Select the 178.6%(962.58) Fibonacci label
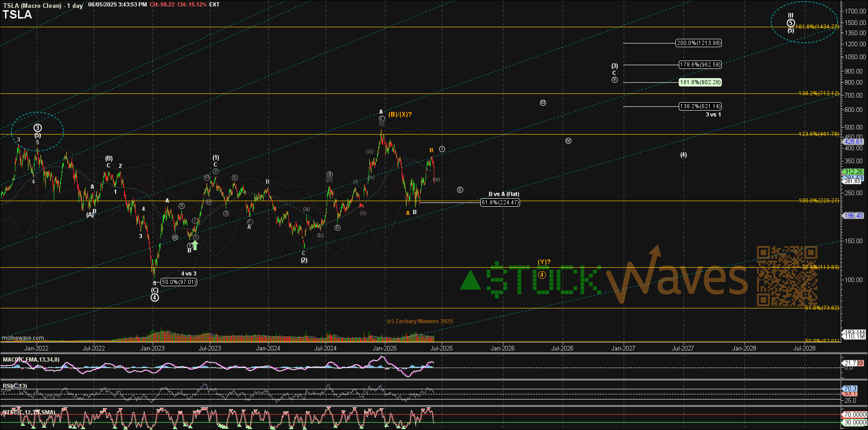This screenshot has height=430, width=868. (x=700, y=65)
